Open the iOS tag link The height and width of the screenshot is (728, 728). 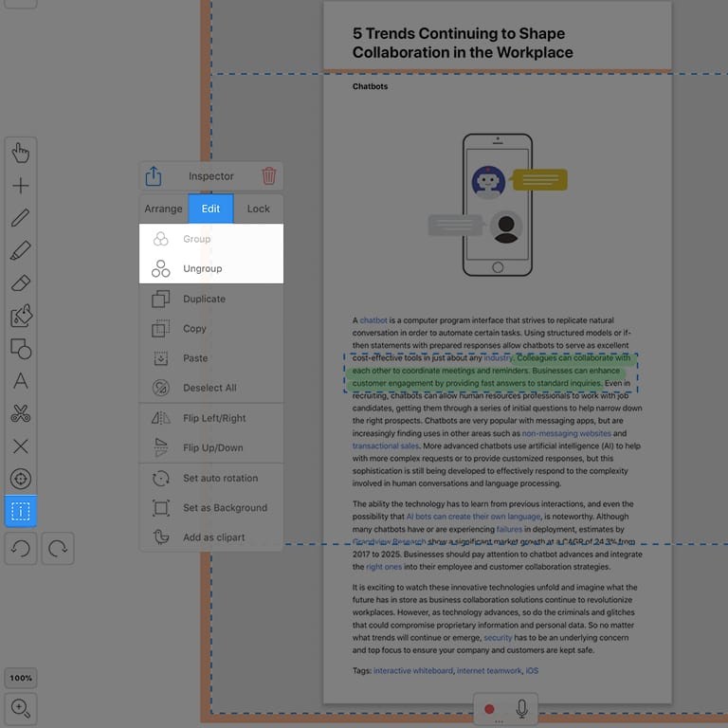[x=532, y=670]
